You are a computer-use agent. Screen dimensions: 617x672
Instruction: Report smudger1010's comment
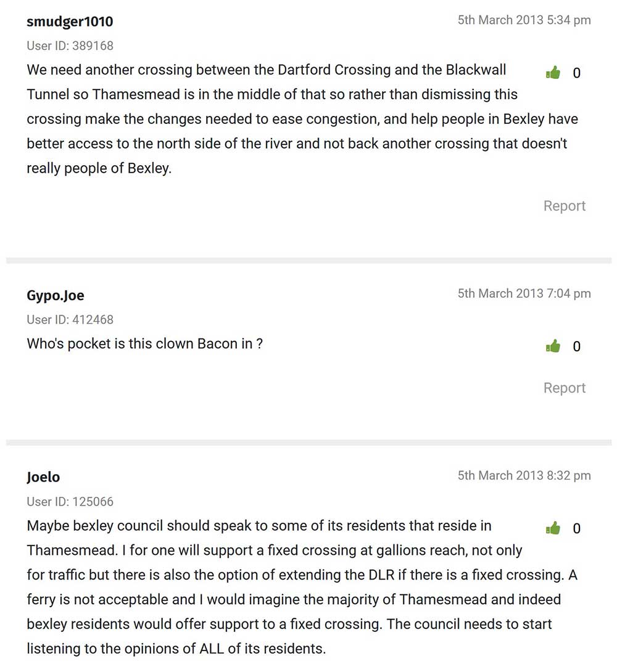(564, 206)
